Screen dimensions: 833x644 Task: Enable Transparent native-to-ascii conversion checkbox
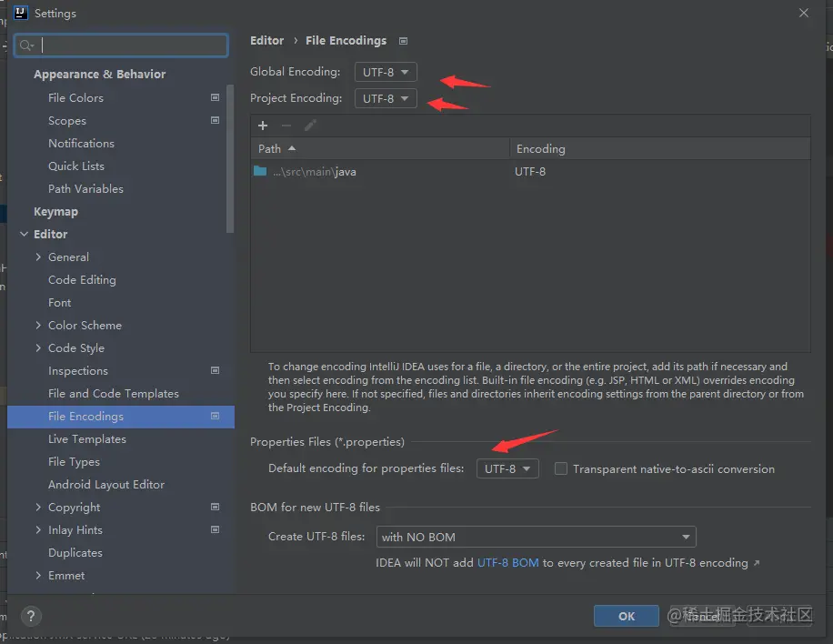tap(560, 468)
